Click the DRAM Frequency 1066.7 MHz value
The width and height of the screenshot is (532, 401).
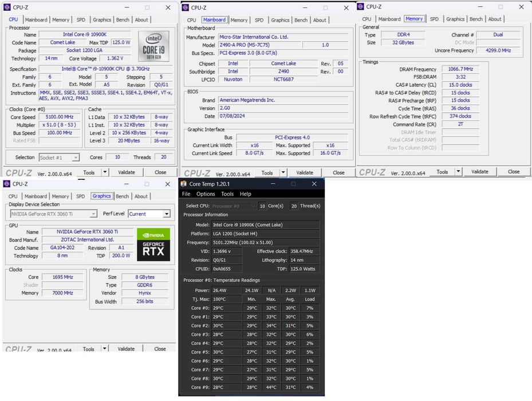[x=460, y=69]
